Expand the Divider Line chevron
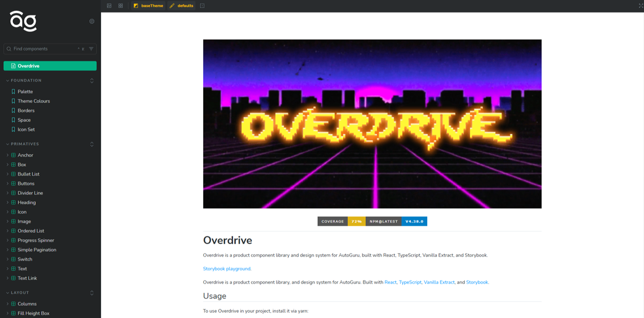 (7, 193)
